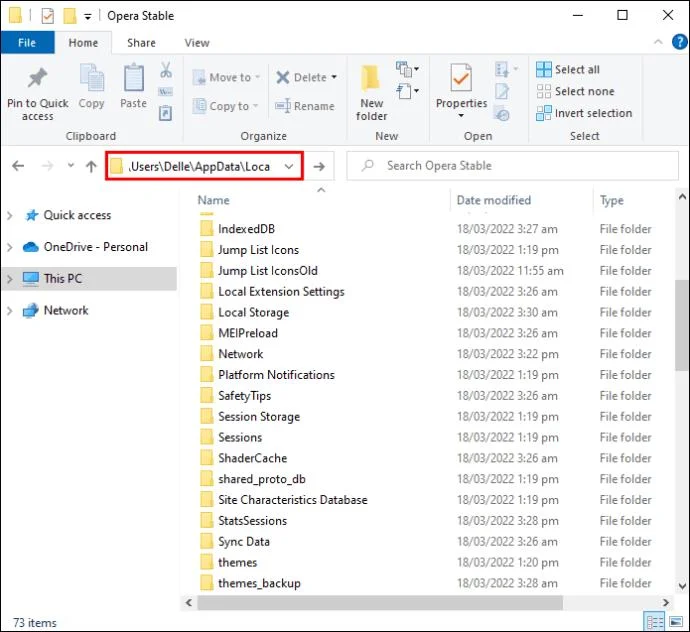The height and width of the screenshot is (632, 690).
Task: Go back with the back arrow
Action: [18, 166]
